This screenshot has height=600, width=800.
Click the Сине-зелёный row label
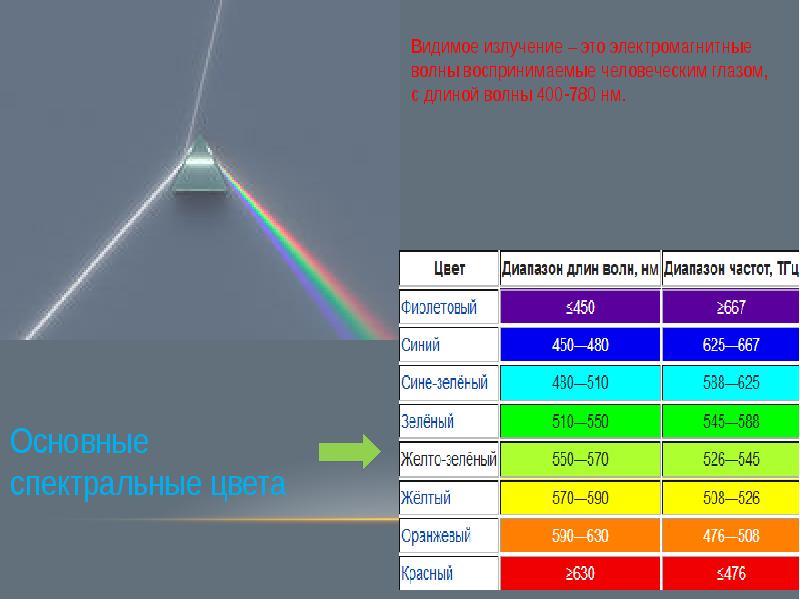point(444,383)
